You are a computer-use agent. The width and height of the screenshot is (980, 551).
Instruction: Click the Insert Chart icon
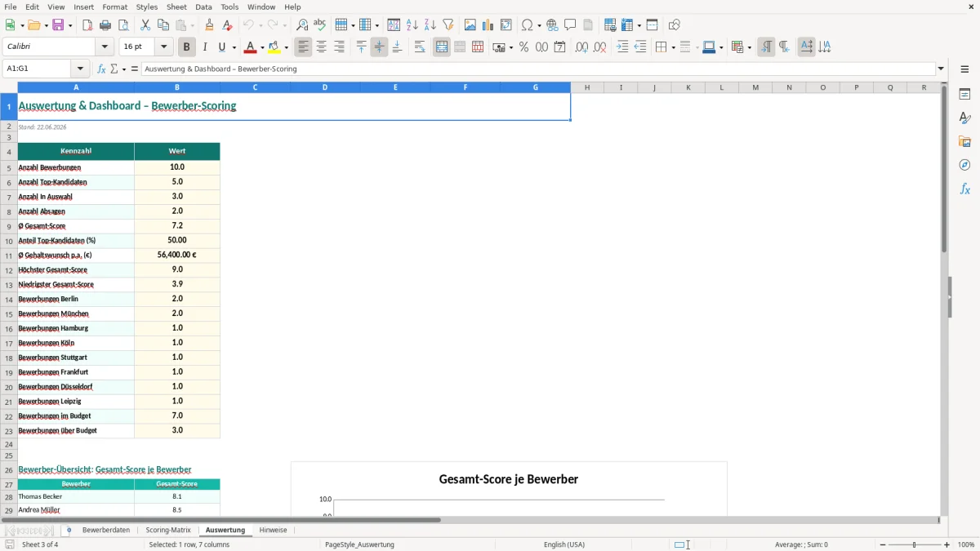click(488, 25)
